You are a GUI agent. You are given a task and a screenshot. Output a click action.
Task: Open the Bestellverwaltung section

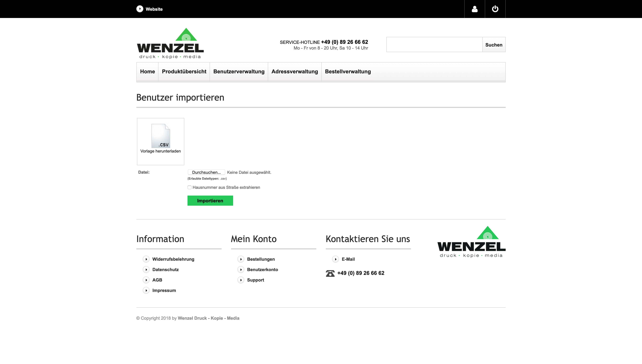point(348,71)
